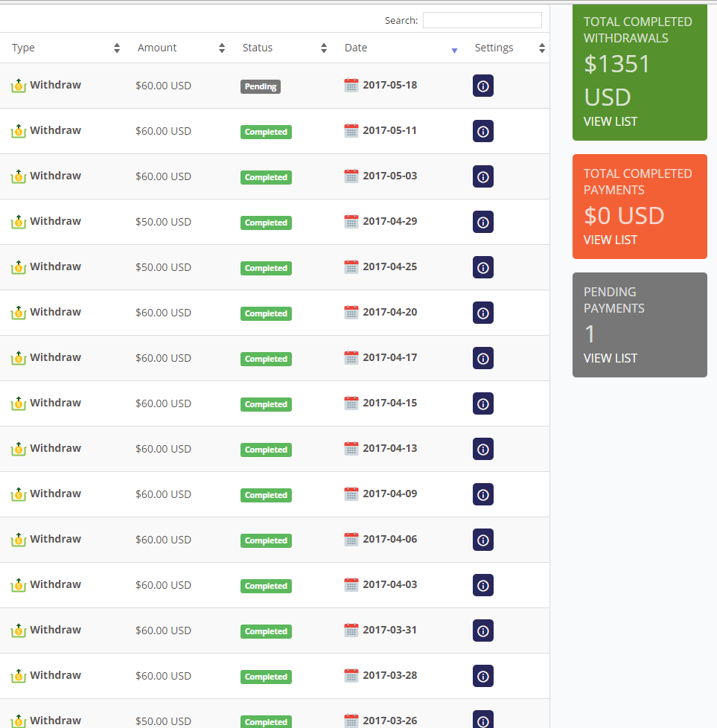Click the withdraw icon in the 2017-05-03 row
This screenshot has width=717, height=728.
[18, 176]
